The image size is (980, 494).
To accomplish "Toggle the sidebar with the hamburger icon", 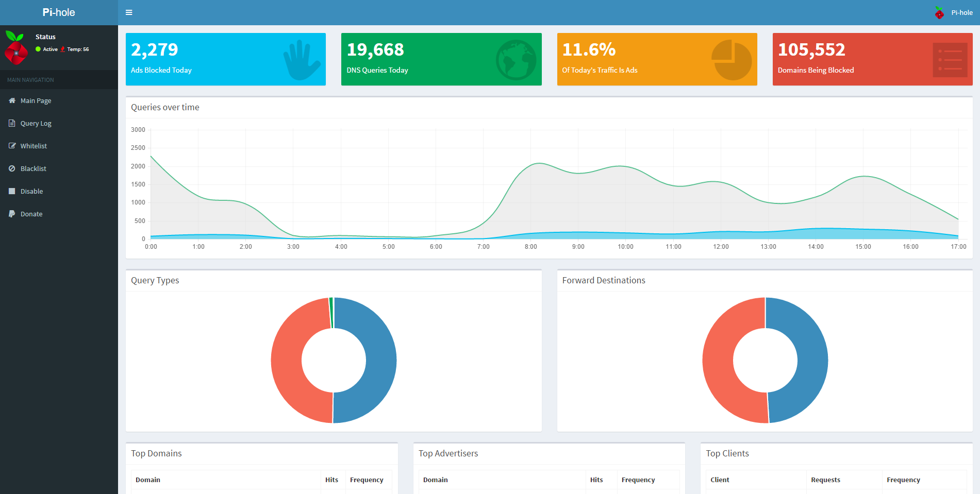I will pos(129,12).
